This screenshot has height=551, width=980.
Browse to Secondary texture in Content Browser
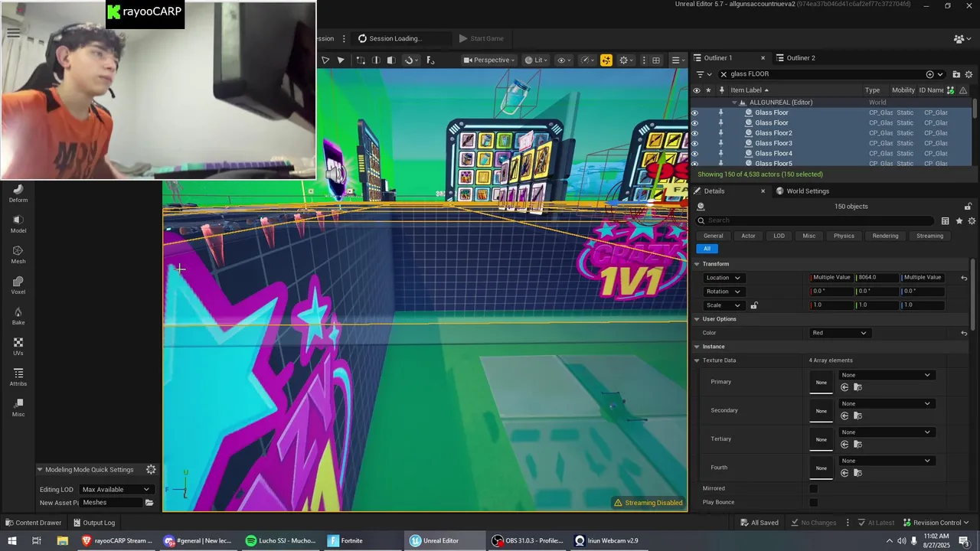857,416
